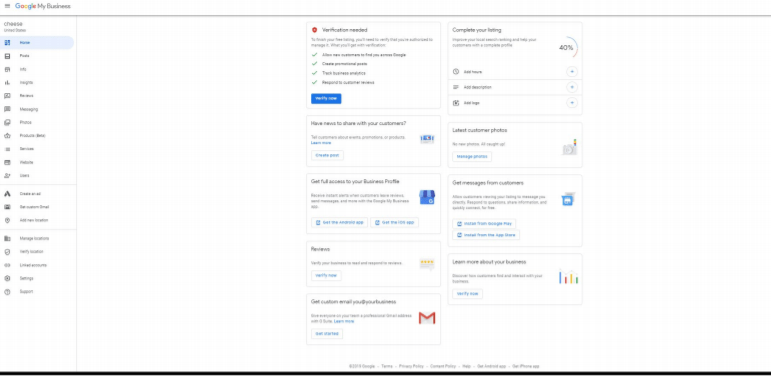Select Home in the sidebar

(x=37, y=43)
